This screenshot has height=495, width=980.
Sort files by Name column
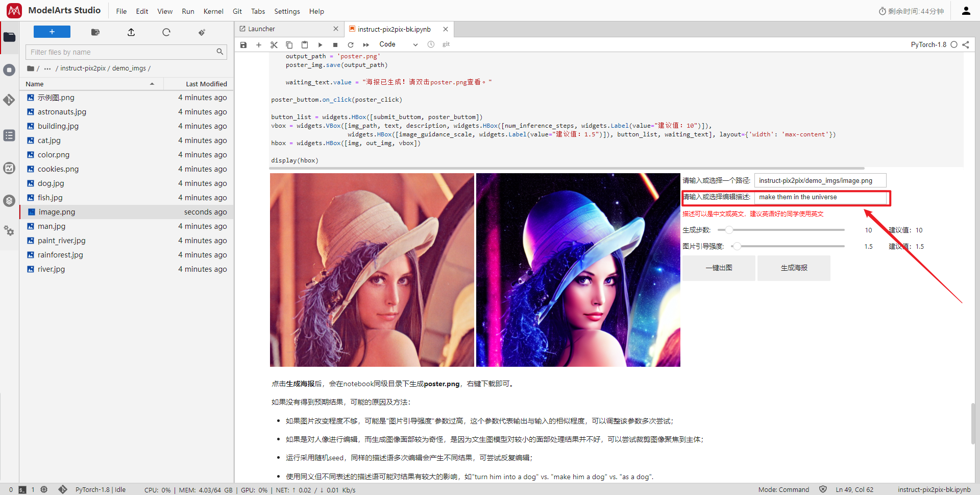coord(91,84)
